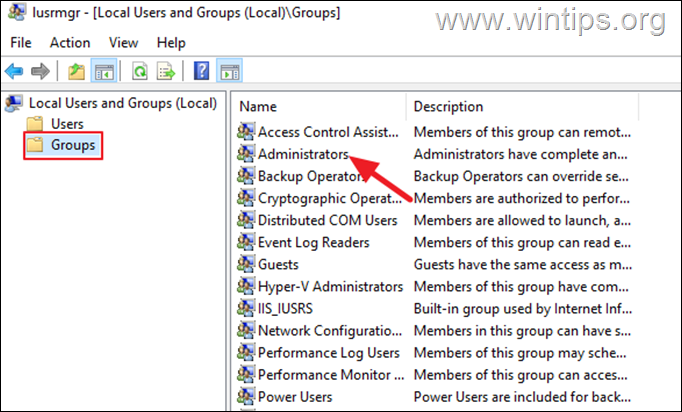Viewport: 682px width, 412px height.
Task: Select the Administrators group name
Action: (303, 154)
